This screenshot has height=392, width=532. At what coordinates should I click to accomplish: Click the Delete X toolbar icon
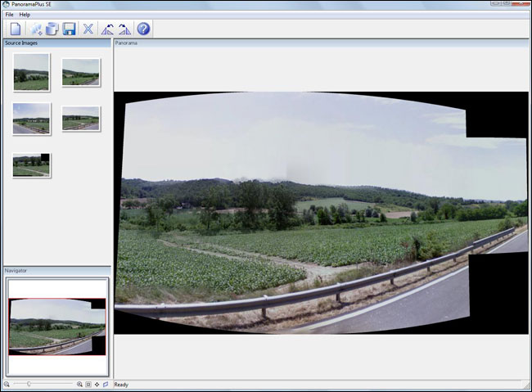pyautogui.click(x=88, y=29)
